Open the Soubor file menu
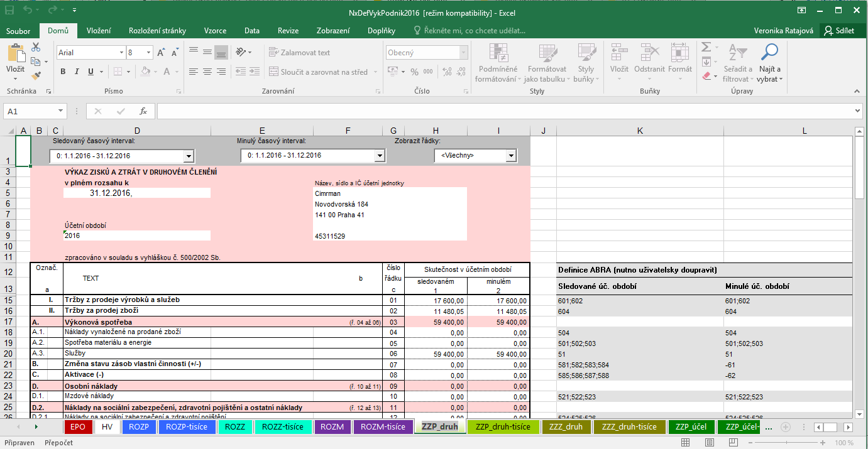Image resolution: width=868 pixels, height=449 pixels. [x=18, y=31]
